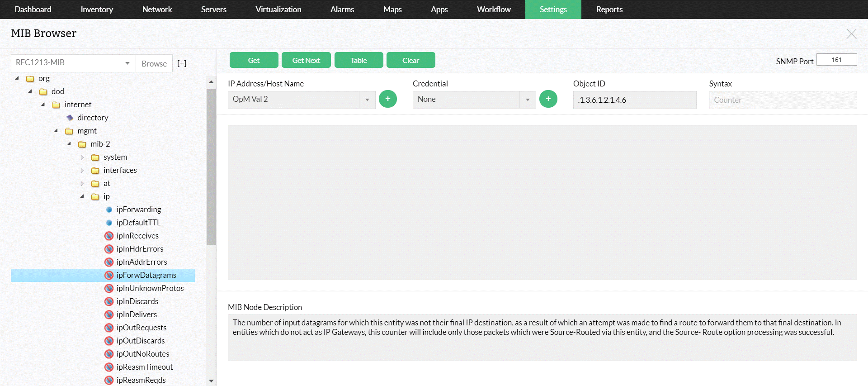Collapse the mgmt tree node
This screenshot has width=868, height=386.
pos(56,131)
